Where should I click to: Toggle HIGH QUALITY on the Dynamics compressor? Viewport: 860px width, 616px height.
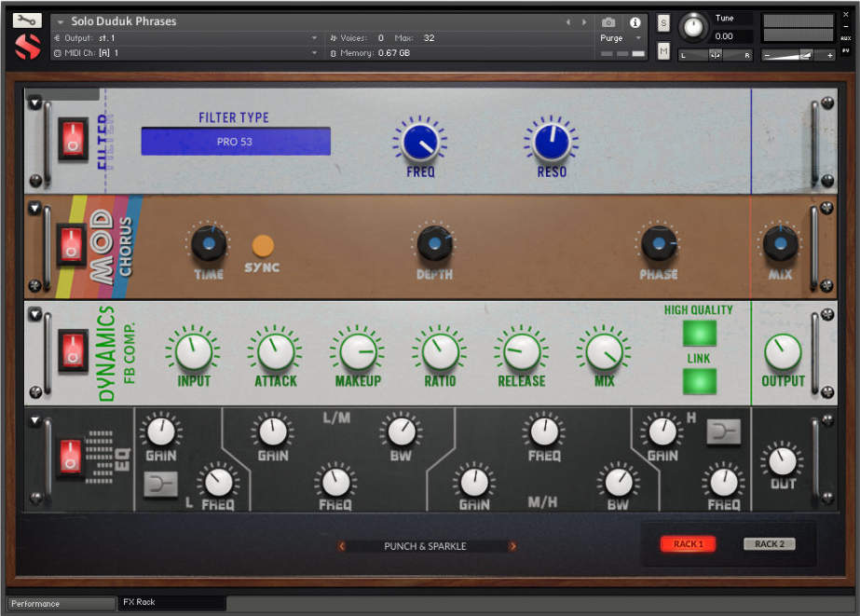pos(699,332)
